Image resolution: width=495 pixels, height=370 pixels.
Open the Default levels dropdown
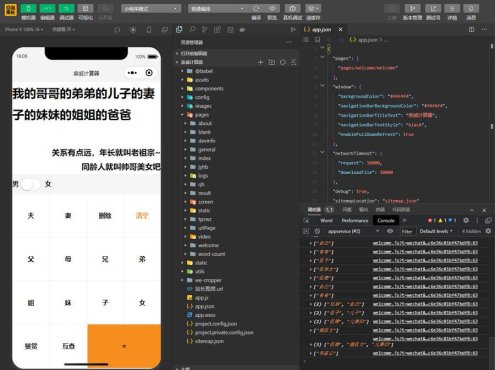point(436,231)
